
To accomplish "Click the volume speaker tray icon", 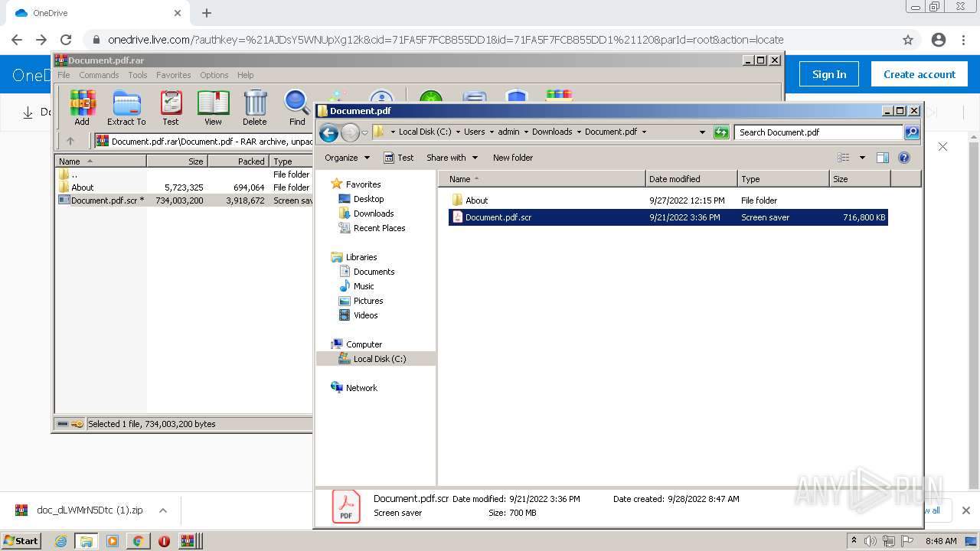I will [871, 541].
